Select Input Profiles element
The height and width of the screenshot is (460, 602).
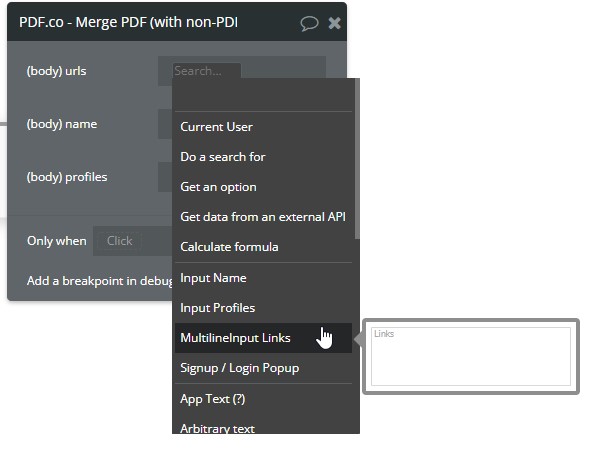click(x=263, y=308)
